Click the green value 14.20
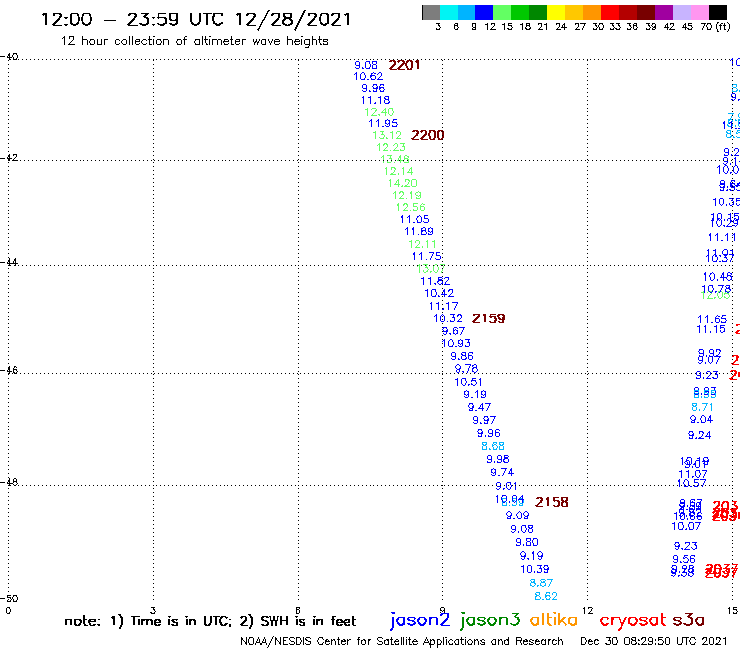The image size is (740, 650). click(x=403, y=183)
